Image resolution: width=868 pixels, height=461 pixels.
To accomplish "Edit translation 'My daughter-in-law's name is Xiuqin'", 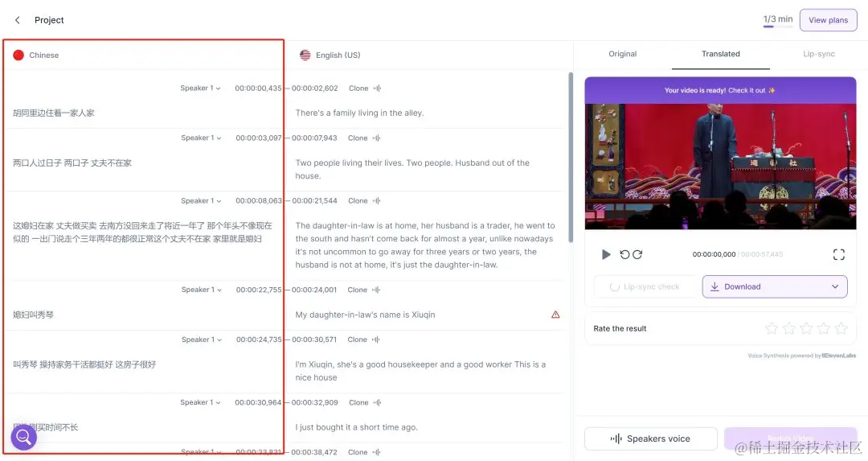I will click(366, 314).
